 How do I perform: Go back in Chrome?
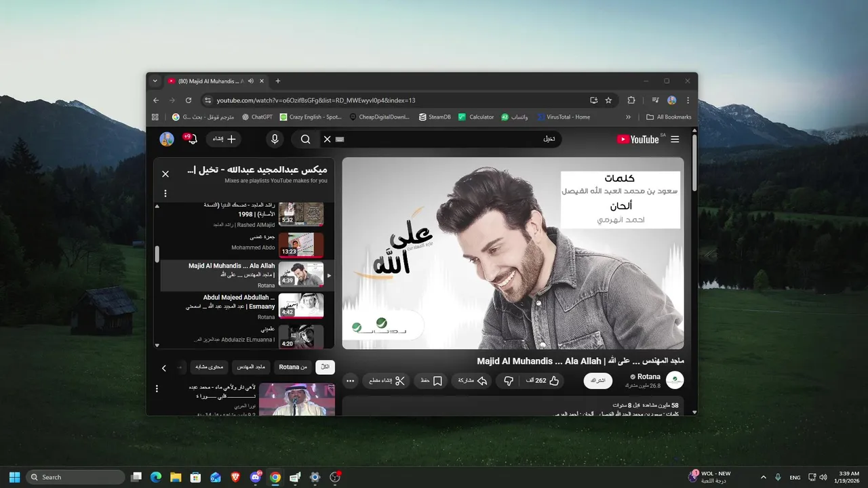pos(156,100)
